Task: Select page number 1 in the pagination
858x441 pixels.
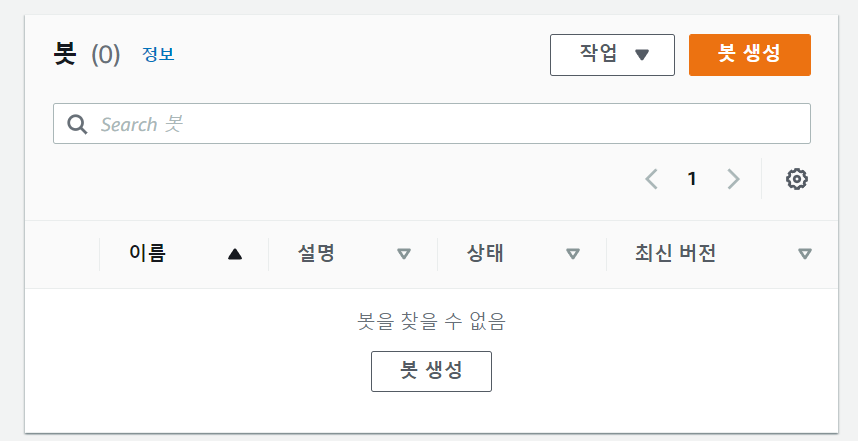Action: tap(692, 179)
